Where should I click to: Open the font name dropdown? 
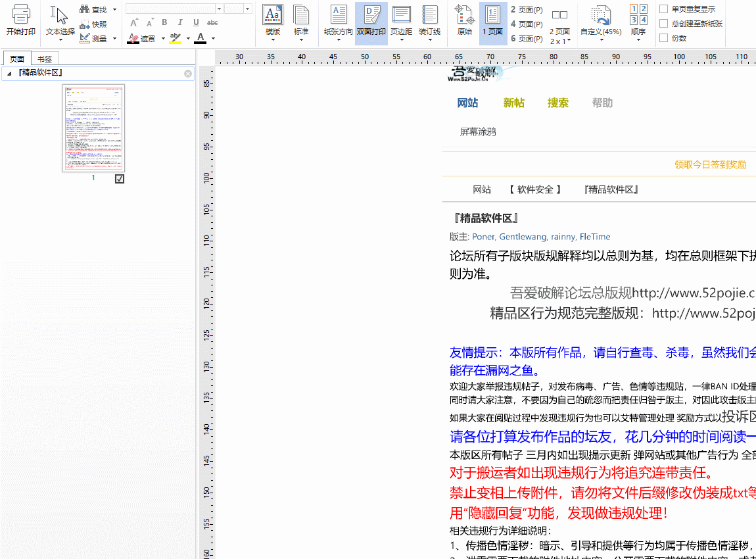(x=219, y=9)
